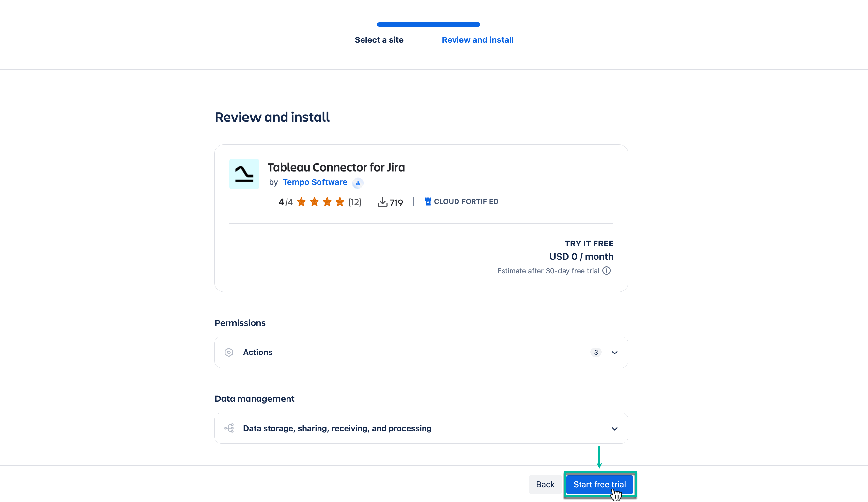Click the verified partner badge beside Tempo Software

(x=358, y=183)
